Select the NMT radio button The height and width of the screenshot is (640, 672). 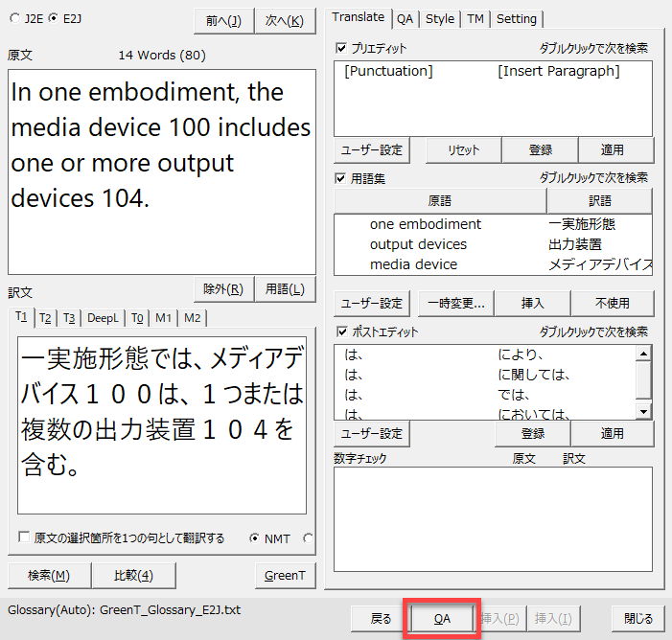254,538
